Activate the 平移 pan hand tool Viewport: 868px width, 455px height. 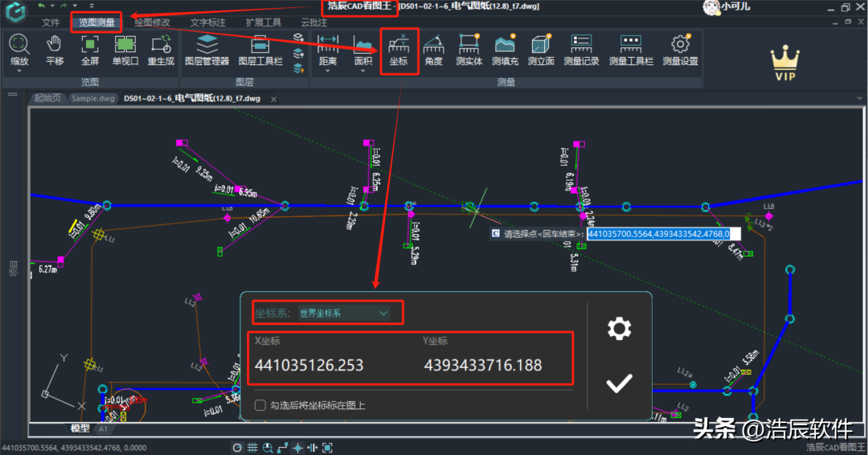coord(55,50)
